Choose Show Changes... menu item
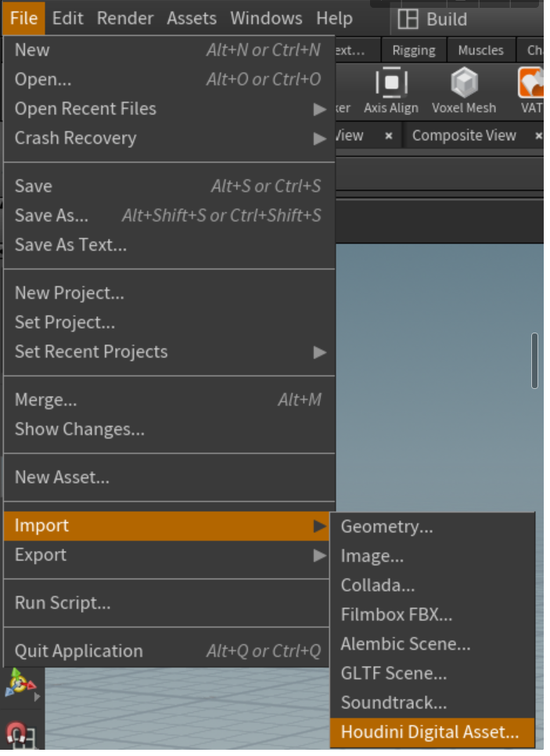Viewport: 550px width, 756px height. click(x=169, y=430)
